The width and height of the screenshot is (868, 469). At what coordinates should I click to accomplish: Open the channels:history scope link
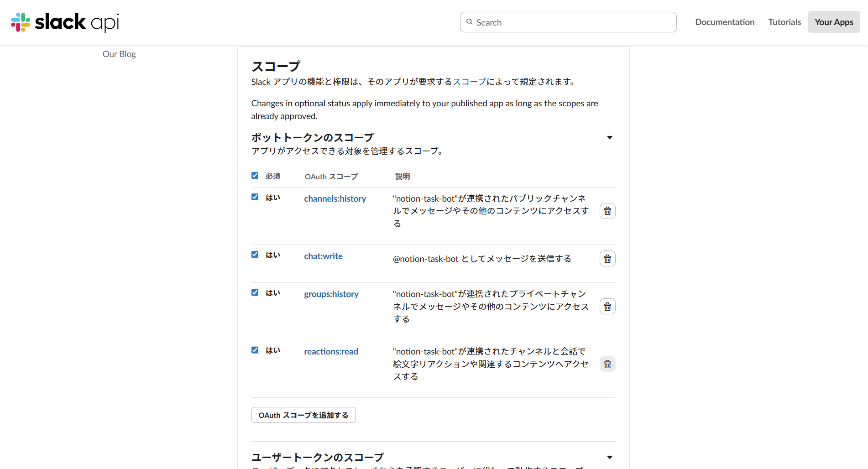click(x=335, y=198)
